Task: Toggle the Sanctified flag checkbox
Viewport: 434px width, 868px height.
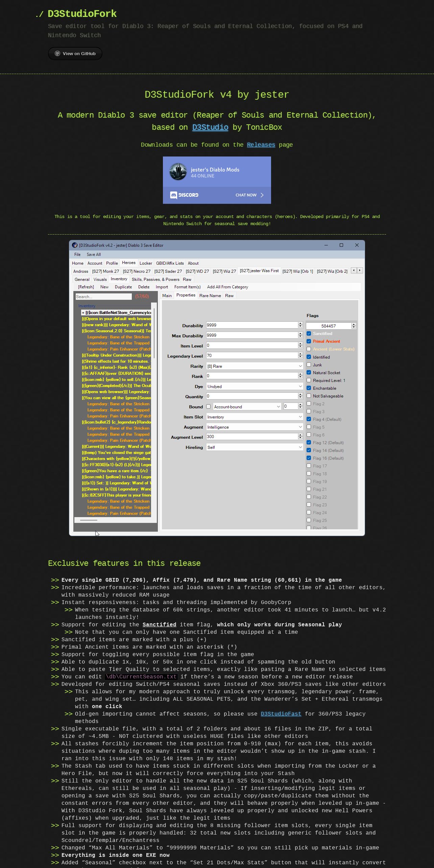Action: pyautogui.click(x=309, y=334)
